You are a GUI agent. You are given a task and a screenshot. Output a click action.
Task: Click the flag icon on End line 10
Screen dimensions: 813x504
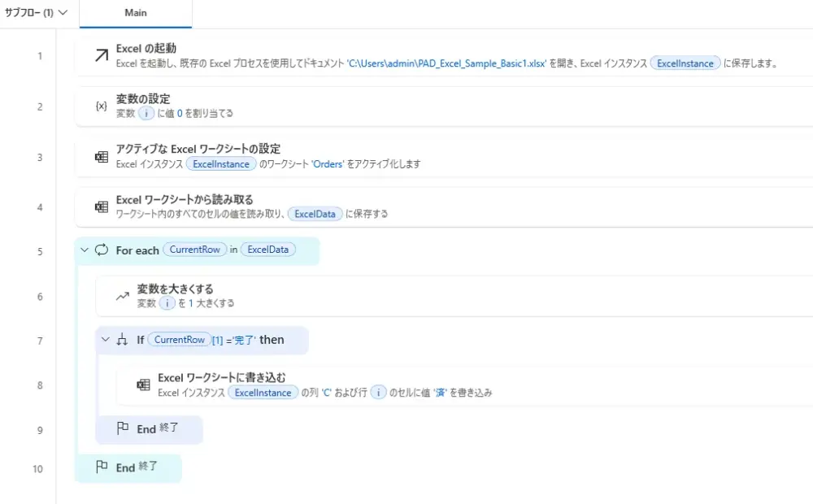102,467
